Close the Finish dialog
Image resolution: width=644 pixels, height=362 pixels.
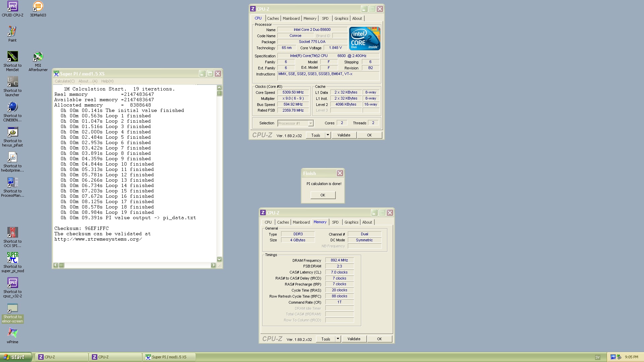pyautogui.click(x=340, y=173)
